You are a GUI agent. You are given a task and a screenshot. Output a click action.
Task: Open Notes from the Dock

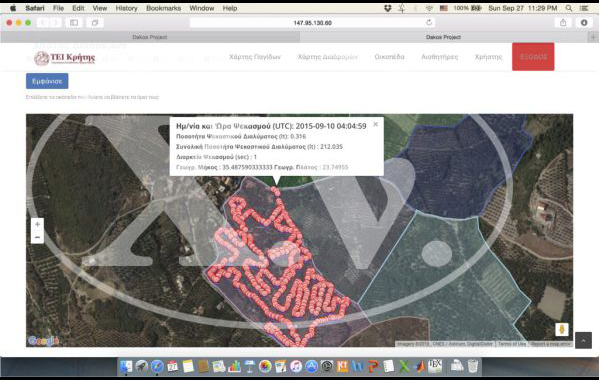[188, 366]
